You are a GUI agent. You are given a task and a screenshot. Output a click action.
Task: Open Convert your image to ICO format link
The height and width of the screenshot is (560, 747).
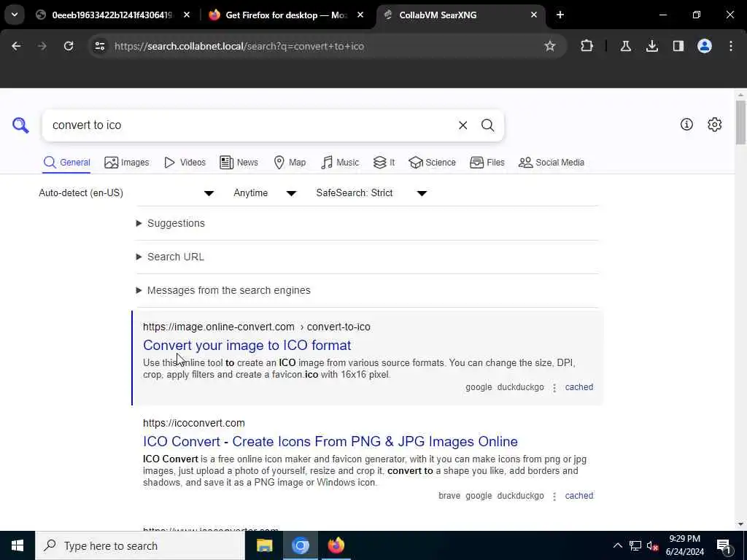(x=247, y=345)
